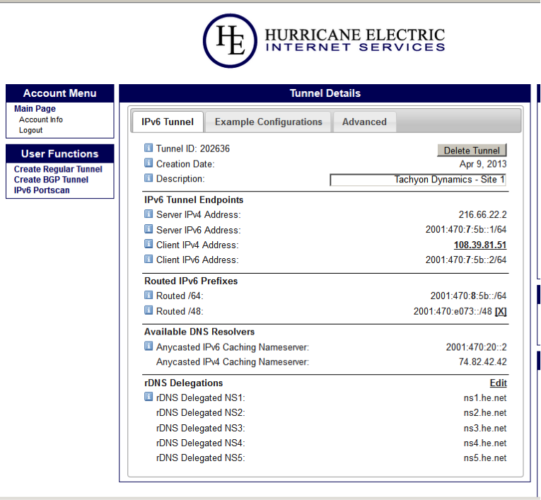Show info for rDNS Delegated NS1
This screenshot has height=500, width=541.
pos(148,397)
